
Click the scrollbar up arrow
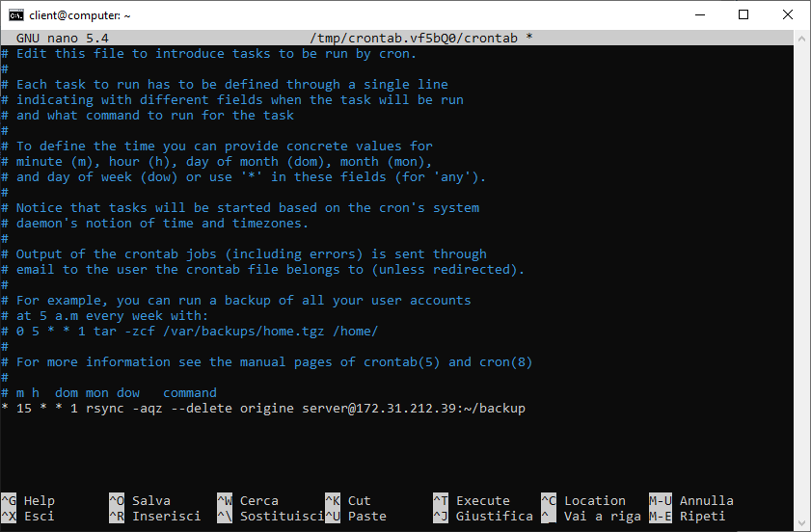[x=802, y=38]
